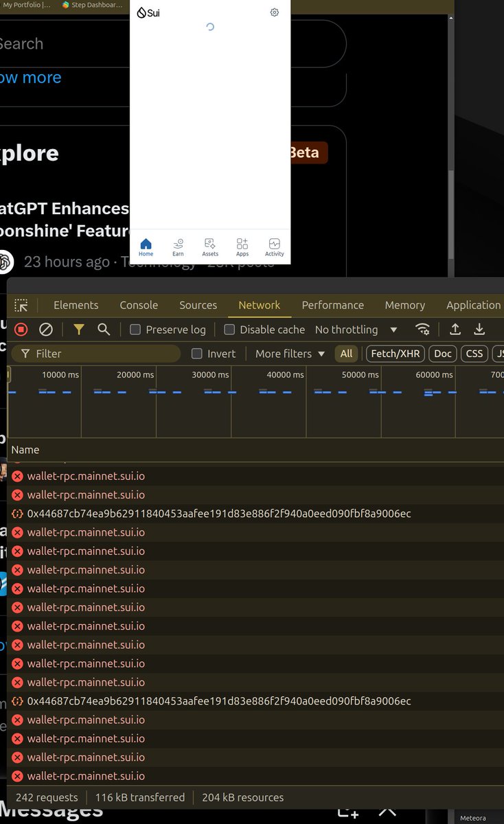This screenshot has width=504, height=824.
Task: Click the Explore heading on X
Action: [x=30, y=153]
